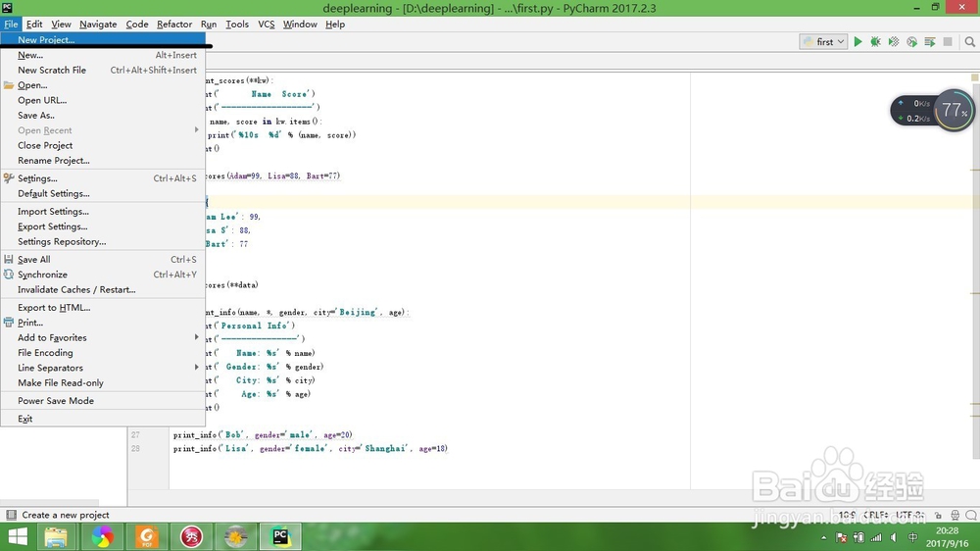Select File Encoding entry
Viewport: 980px width, 551px height.
point(103,353)
